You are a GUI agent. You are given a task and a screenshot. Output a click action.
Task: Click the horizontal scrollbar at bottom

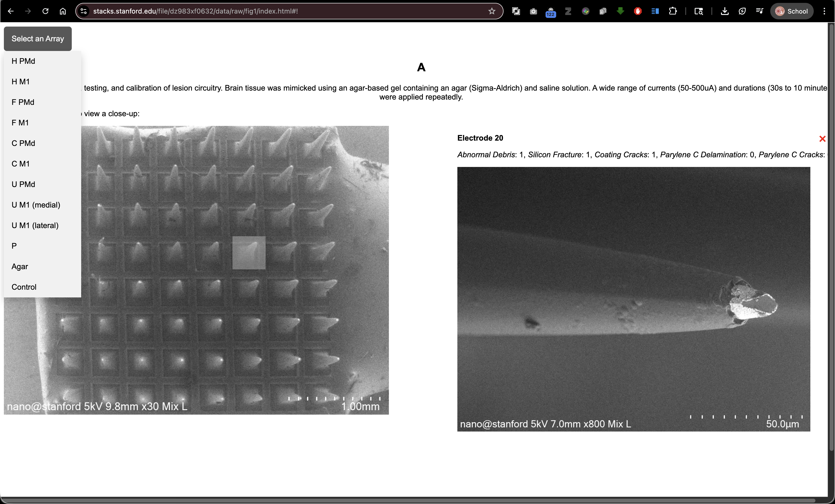pyautogui.click(x=407, y=500)
